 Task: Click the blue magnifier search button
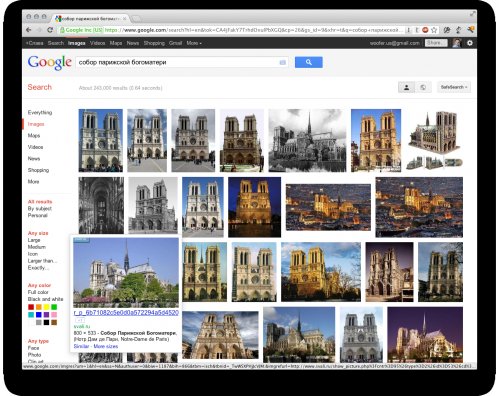[309, 62]
